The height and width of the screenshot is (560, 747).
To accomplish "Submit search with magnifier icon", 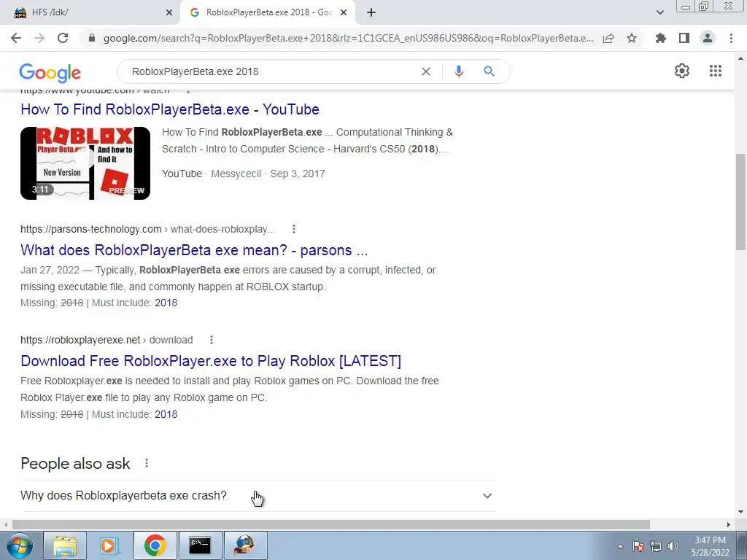I will pyautogui.click(x=489, y=71).
